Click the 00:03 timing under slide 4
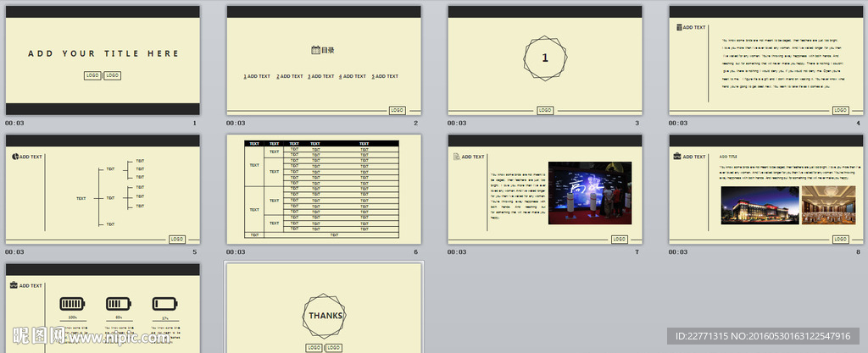The image size is (868, 353). [678, 124]
